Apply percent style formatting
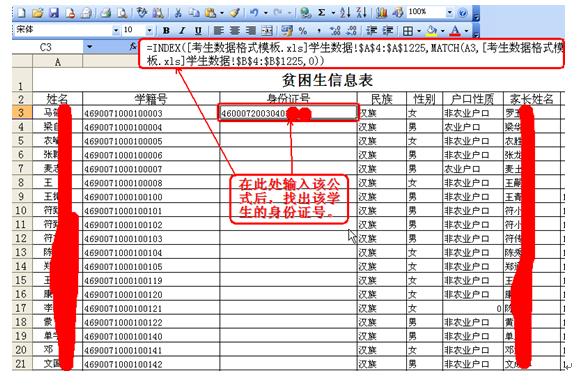The height and width of the screenshot is (385, 582). (303, 31)
